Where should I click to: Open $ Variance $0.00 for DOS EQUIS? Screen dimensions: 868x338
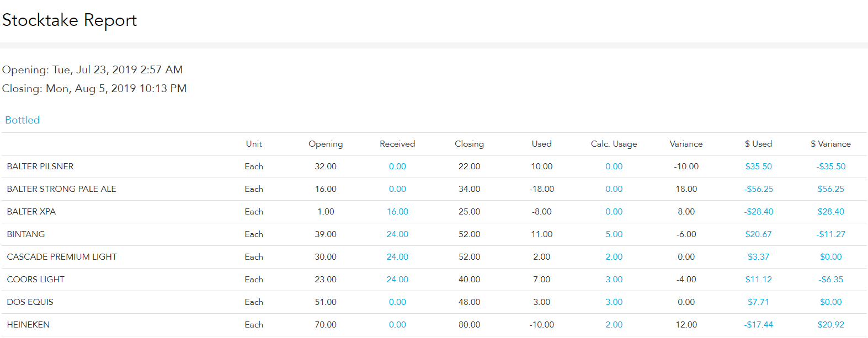click(x=831, y=302)
